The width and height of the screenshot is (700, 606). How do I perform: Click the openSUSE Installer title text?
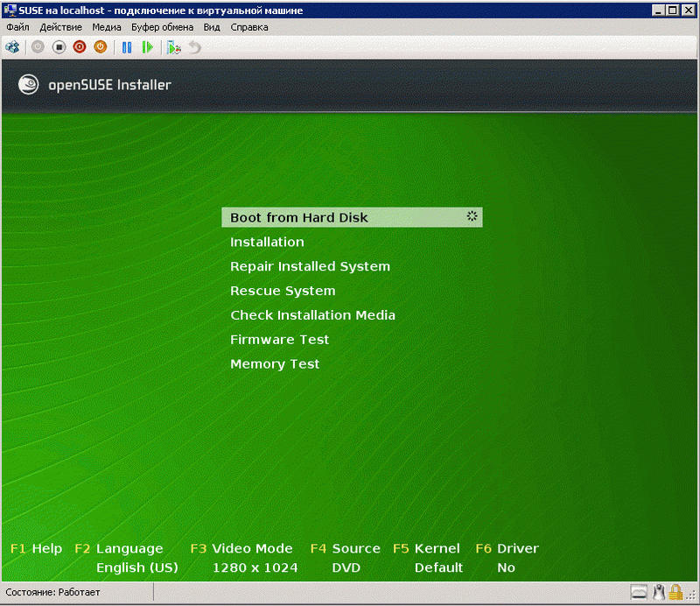[110, 85]
